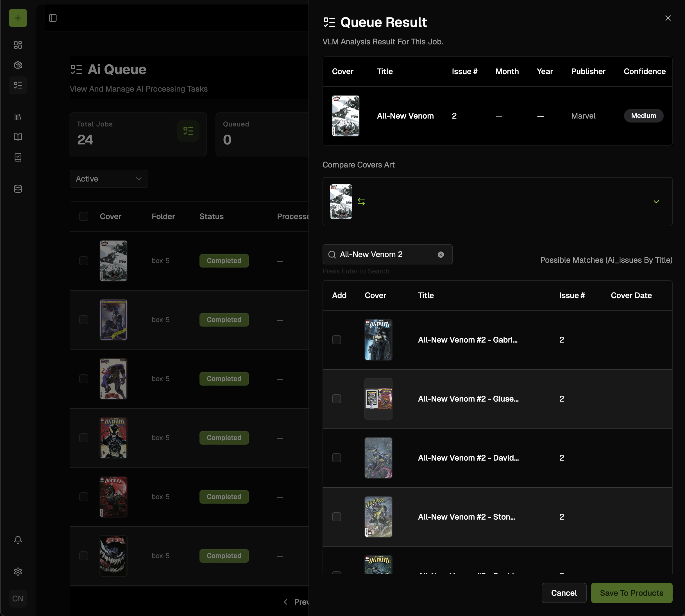Open the Active filter dropdown

click(109, 179)
